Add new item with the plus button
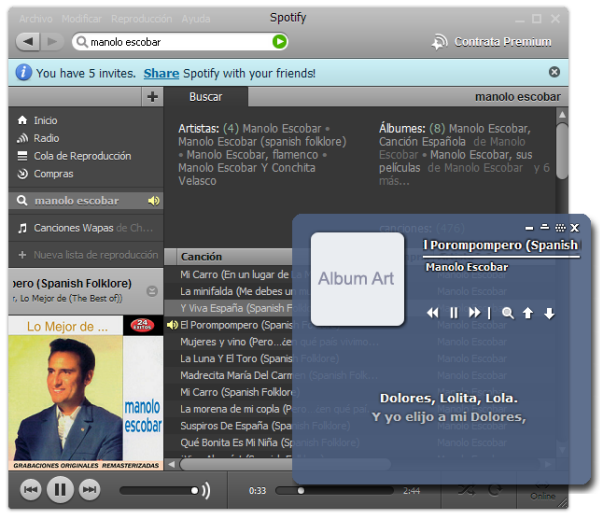The image size is (600, 514). [152, 96]
